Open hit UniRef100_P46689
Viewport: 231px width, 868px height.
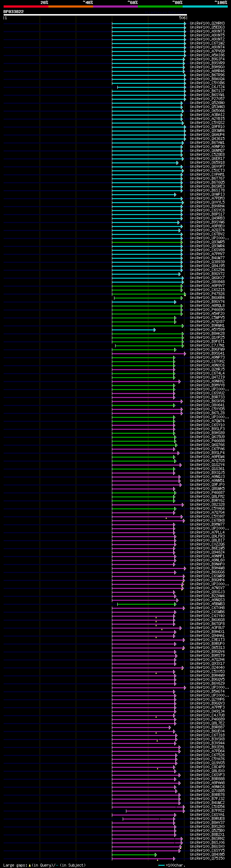pos(207,719)
